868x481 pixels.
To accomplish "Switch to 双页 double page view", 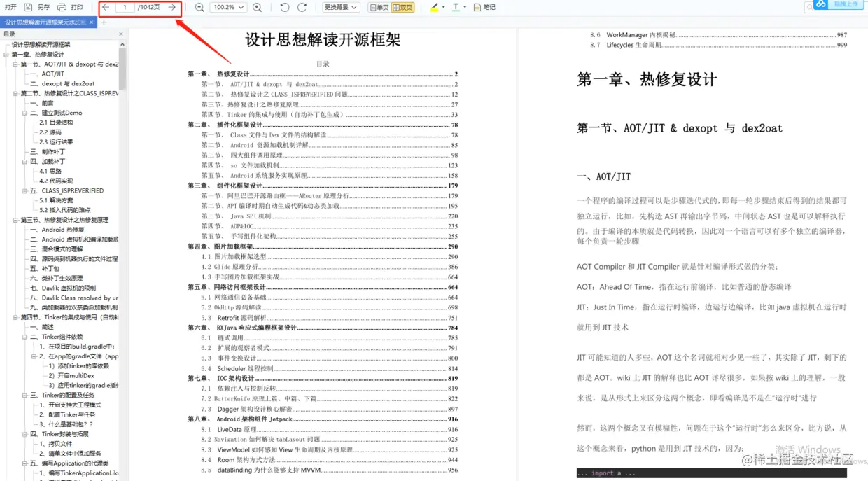I will pos(402,7).
